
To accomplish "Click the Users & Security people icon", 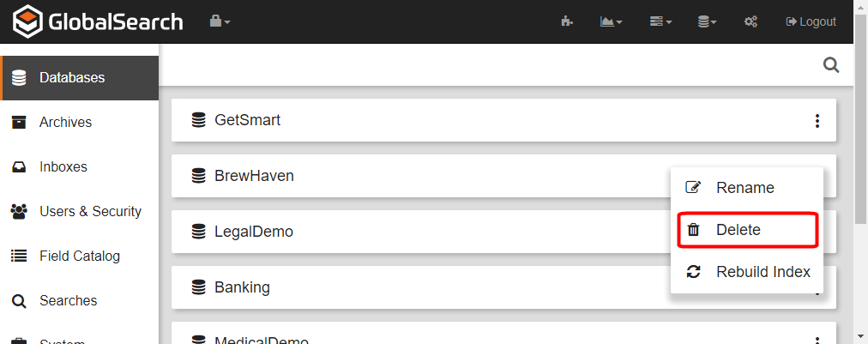I will click(x=19, y=212).
